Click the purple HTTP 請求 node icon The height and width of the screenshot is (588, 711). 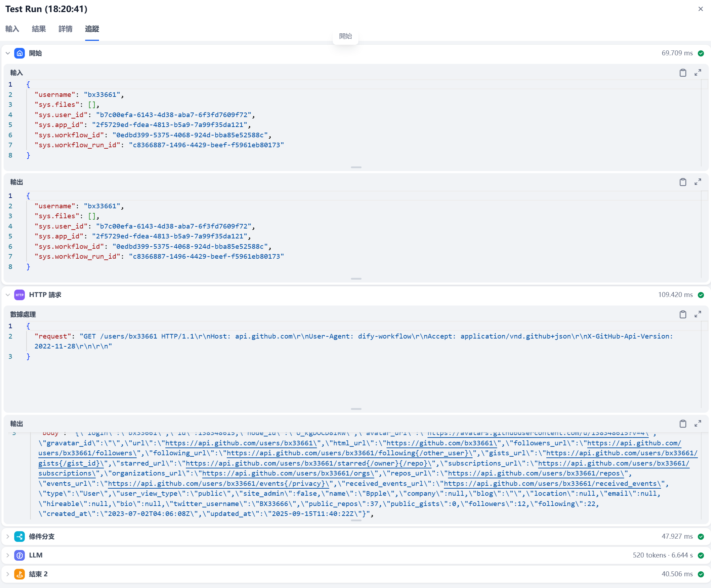pos(20,295)
